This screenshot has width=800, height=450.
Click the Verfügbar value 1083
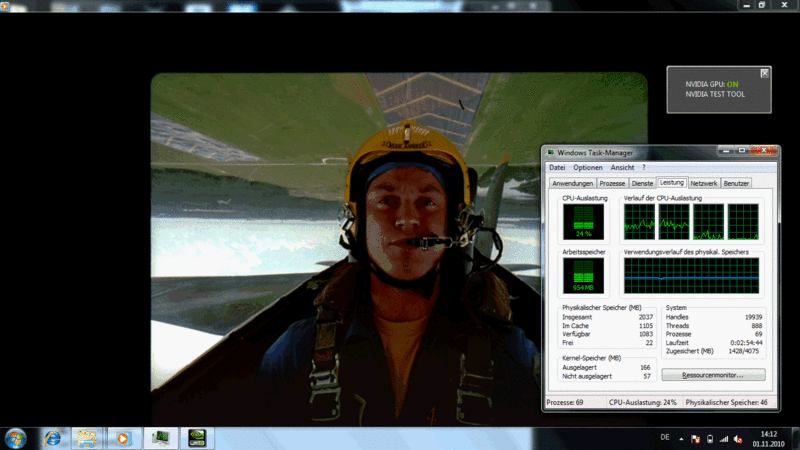[x=645, y=334]
